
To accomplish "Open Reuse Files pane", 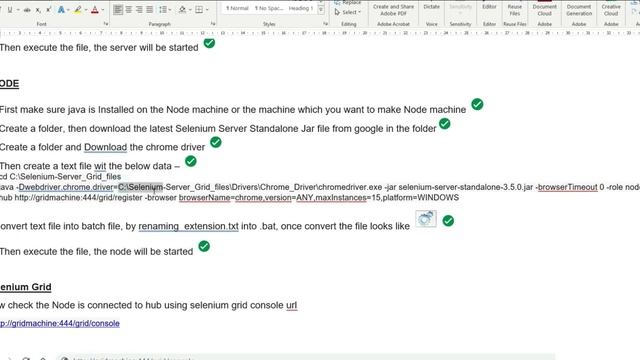I will click(515, 10).
